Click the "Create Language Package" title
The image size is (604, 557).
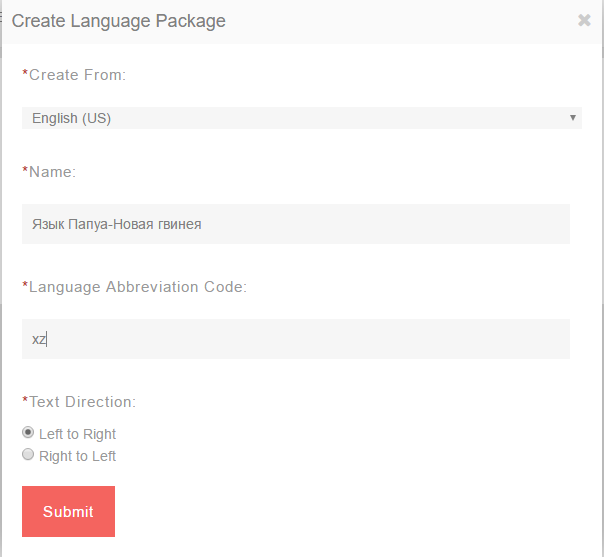119,21
